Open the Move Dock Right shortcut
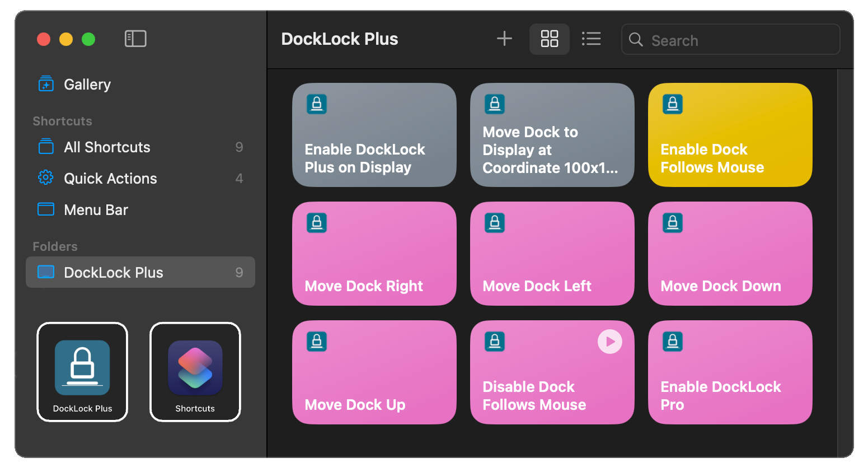This screenshot has height=472, width=868. coord(374,254)
